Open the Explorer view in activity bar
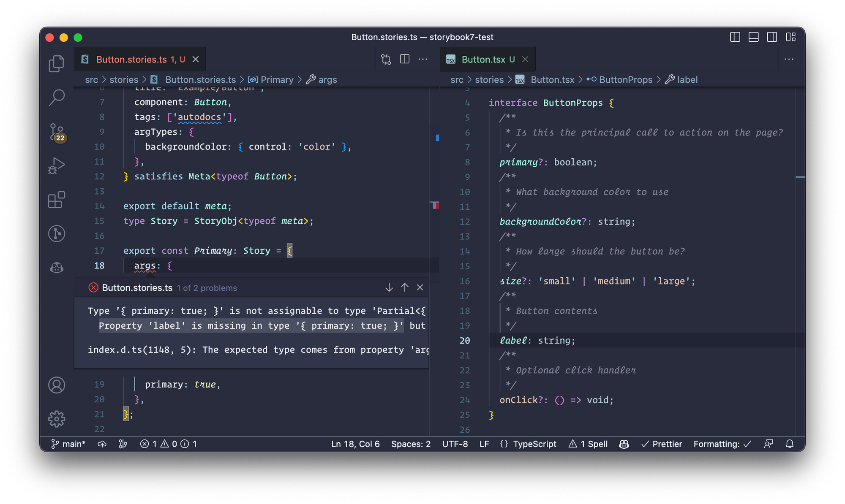Image resolution: width=845 pixels, height=504 pixels. [56, 64]
